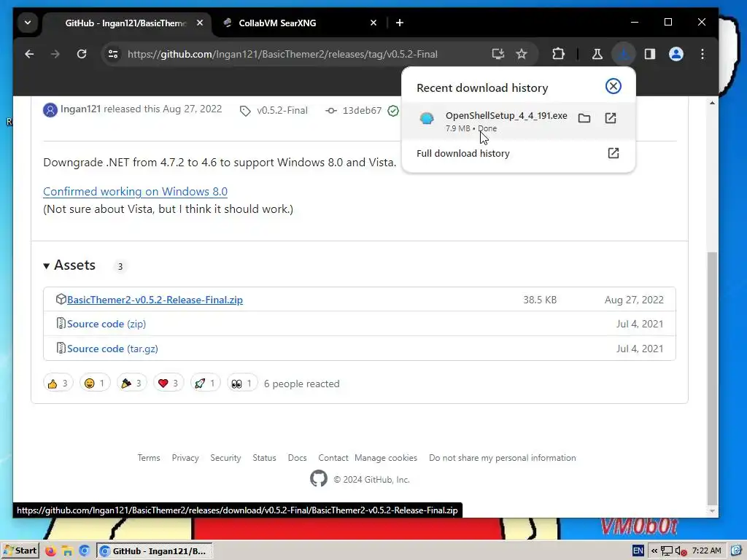The width and height of the screenshot is (747, 560).
Task: Click the scrollbar up arrow
Action: tap(712, 103)
